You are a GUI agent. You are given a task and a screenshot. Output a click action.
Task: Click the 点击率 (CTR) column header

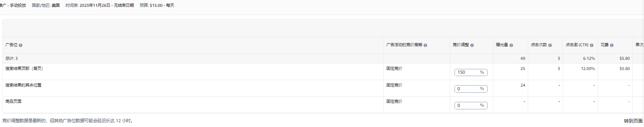click(x=577, y=45)
